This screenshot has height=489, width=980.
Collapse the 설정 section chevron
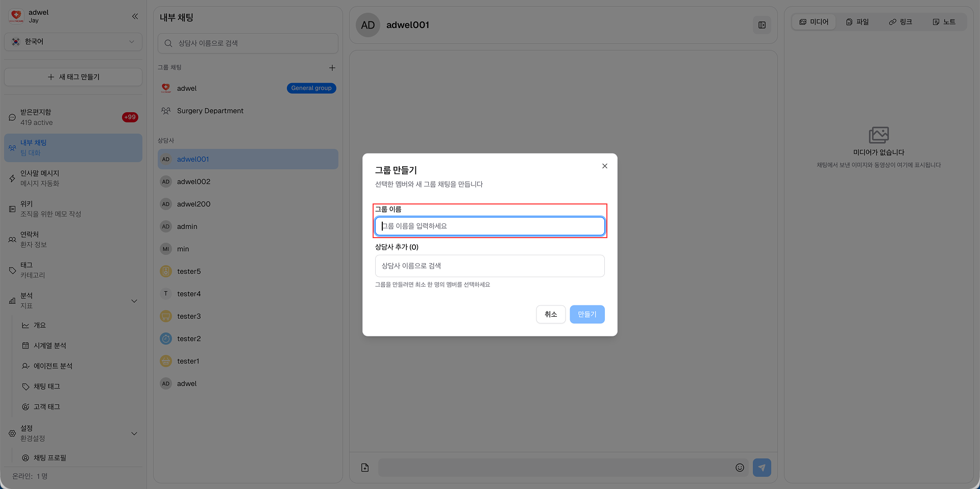click(134, 433)
